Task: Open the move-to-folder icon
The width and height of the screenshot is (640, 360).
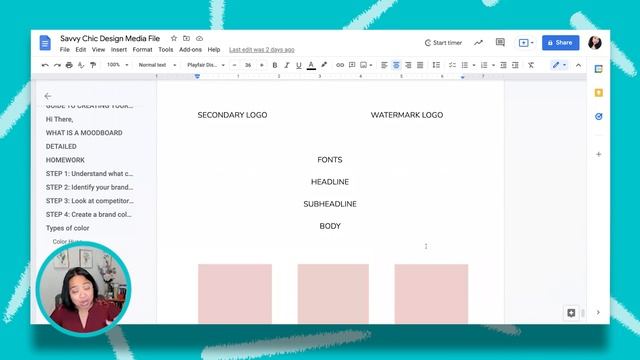Action: (x=187, y=38)
